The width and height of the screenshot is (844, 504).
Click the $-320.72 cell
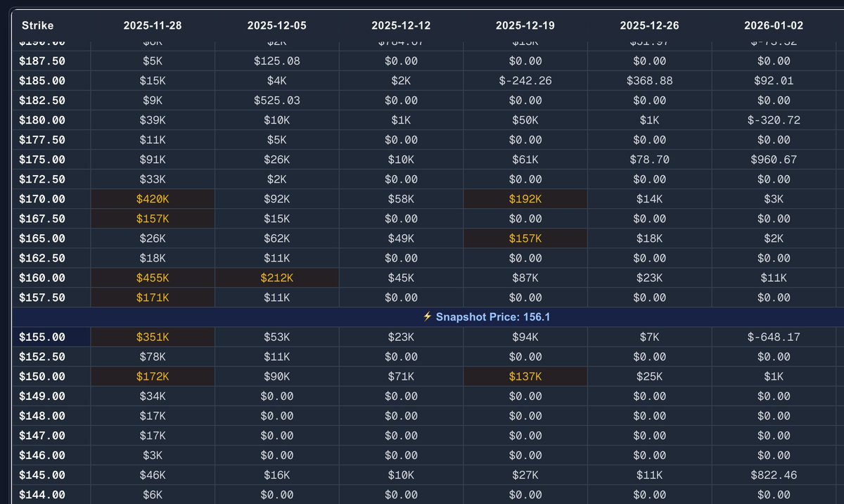(x=774, y=120)
